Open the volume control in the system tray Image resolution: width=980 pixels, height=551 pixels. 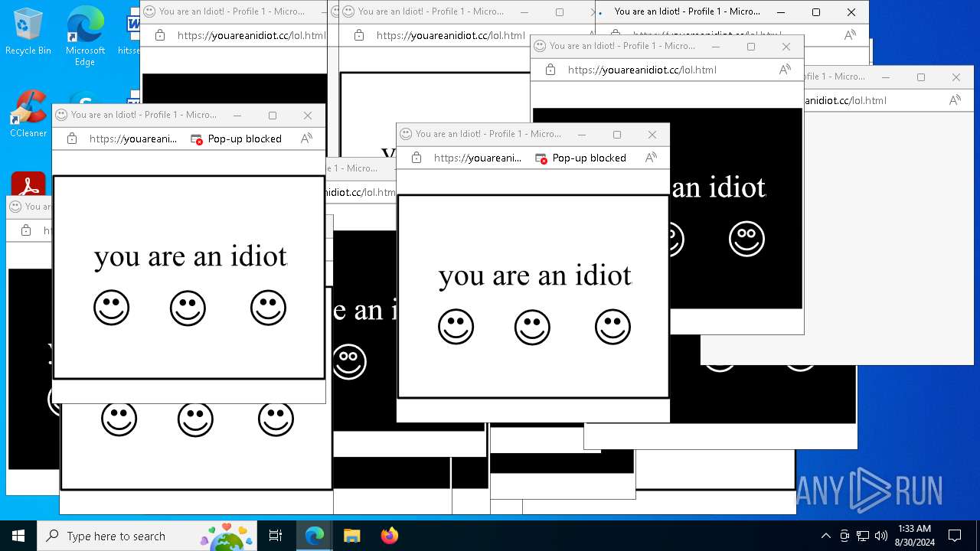pos(881,536)
